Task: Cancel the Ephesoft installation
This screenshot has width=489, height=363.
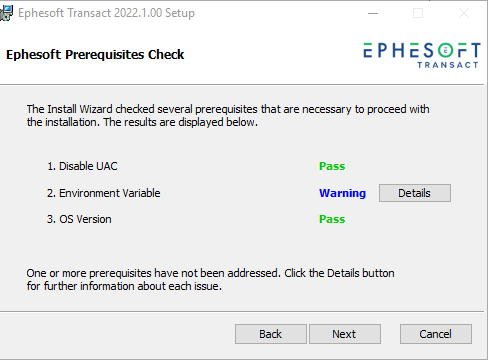Action: click(436, 334)
